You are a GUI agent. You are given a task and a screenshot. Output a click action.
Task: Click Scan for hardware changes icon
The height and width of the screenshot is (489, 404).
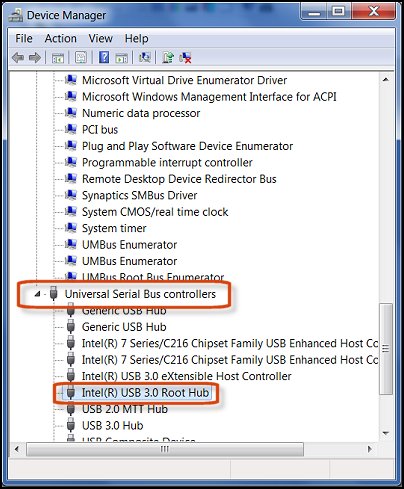[145, 58]
